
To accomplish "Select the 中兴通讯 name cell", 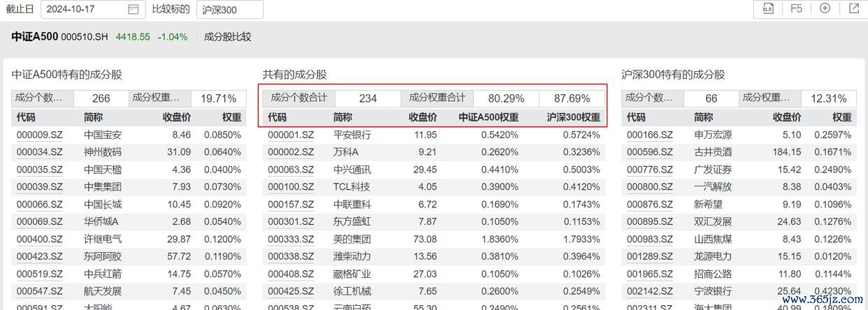I will (x=352, y=170).
